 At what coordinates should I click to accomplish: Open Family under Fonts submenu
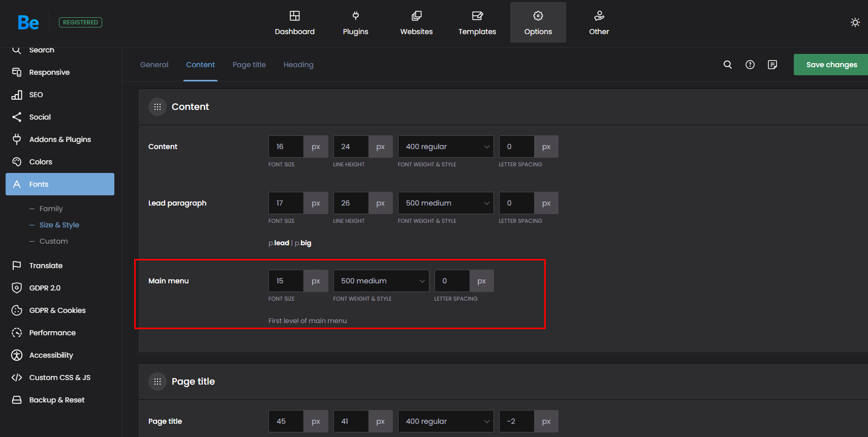pos(51,209)
